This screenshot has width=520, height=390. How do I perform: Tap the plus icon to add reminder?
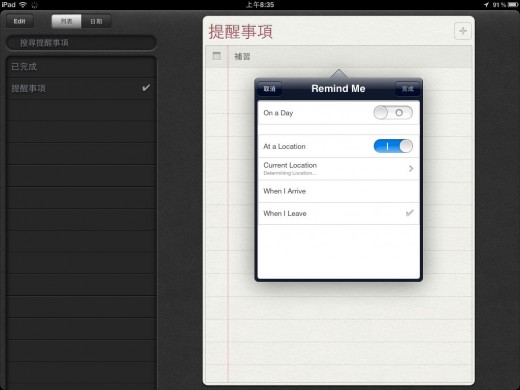click(463, 31)
